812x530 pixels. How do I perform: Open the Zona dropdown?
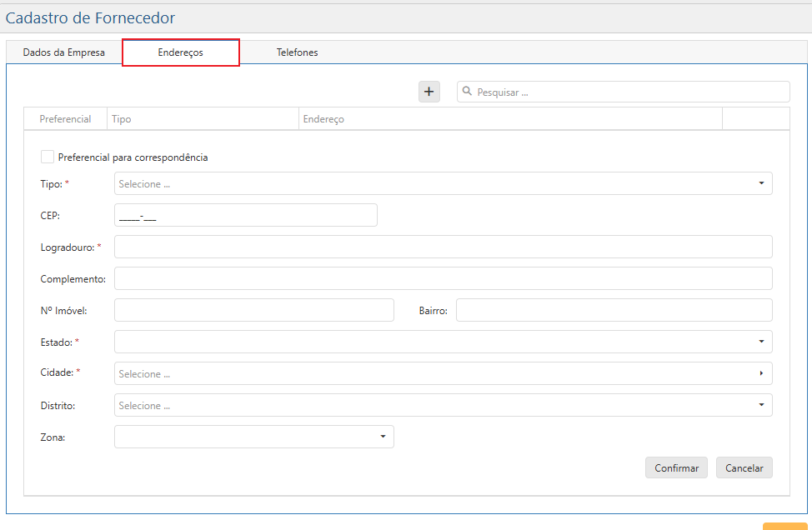coord(253,437)
